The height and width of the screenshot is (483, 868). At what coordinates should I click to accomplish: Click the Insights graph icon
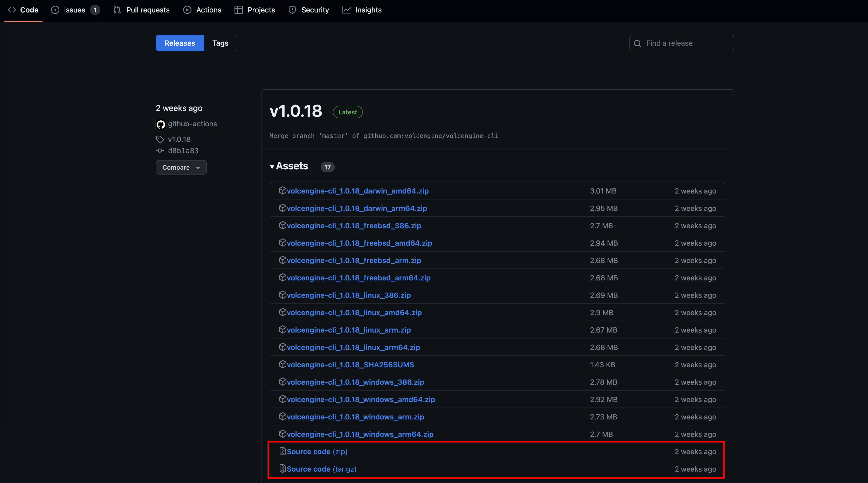point(347,10)
